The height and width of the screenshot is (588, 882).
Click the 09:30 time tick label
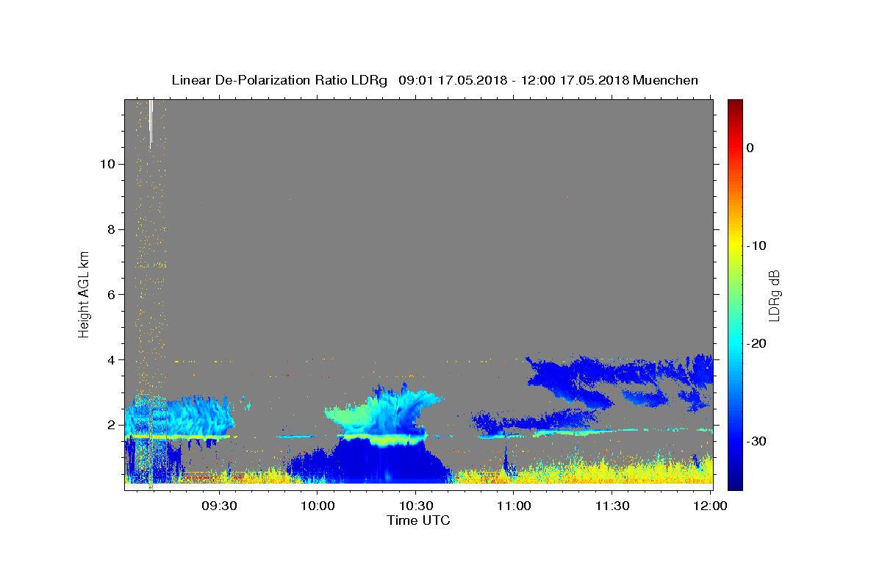point(220,506)
